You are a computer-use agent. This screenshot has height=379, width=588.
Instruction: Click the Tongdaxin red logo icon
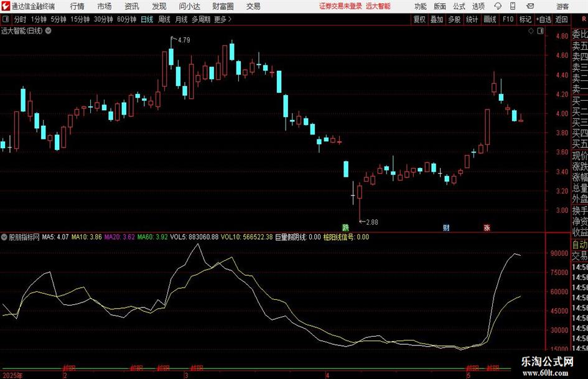tap(5, 6)
